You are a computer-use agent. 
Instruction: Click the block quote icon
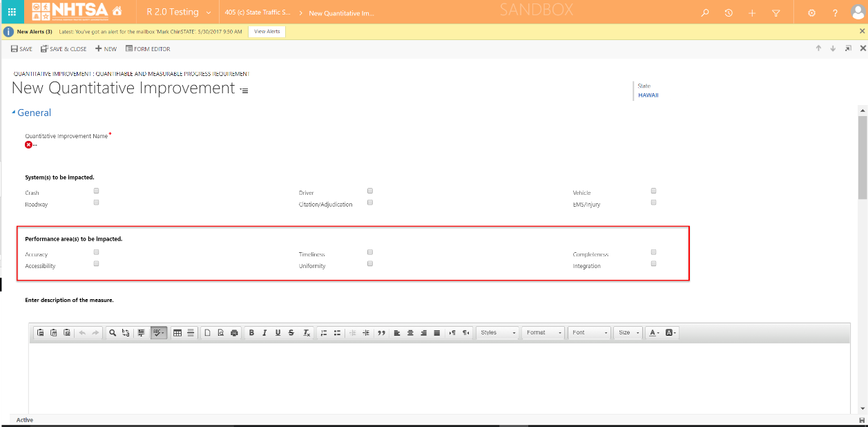coord(381,333)
